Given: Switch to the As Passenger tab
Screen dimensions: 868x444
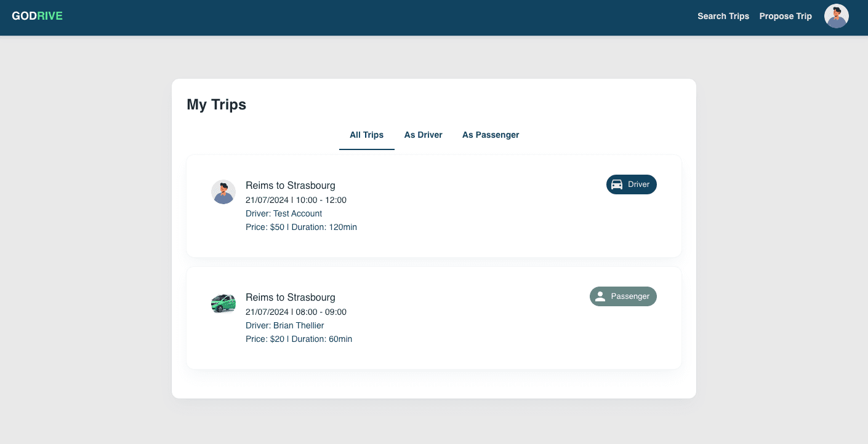Looking at the screenshot, I should coord(491,135).
